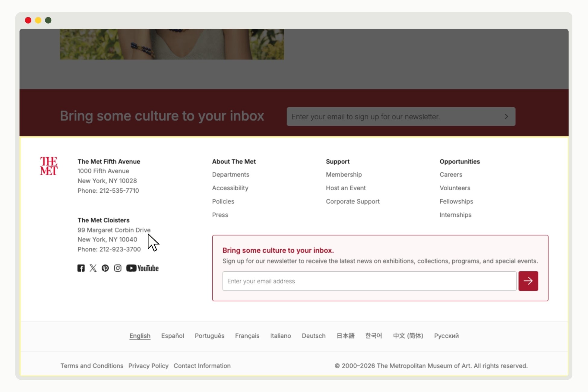View the Careers page

[x=451, y=175]
